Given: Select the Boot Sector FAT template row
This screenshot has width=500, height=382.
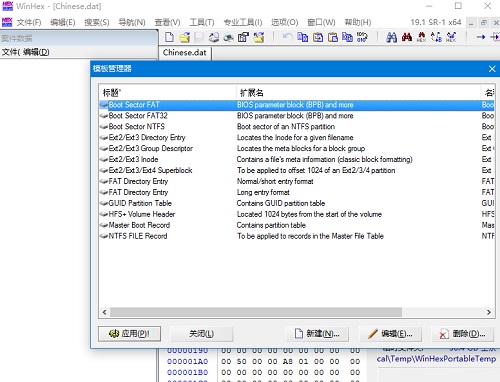Looking at the screenshot, I should tap(297, 105).
